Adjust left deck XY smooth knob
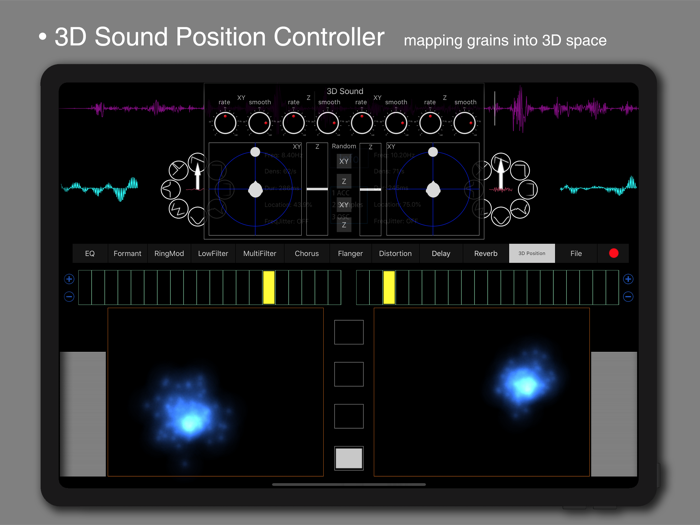This screenshot has height=525, width=700. (x=259, y=123)
